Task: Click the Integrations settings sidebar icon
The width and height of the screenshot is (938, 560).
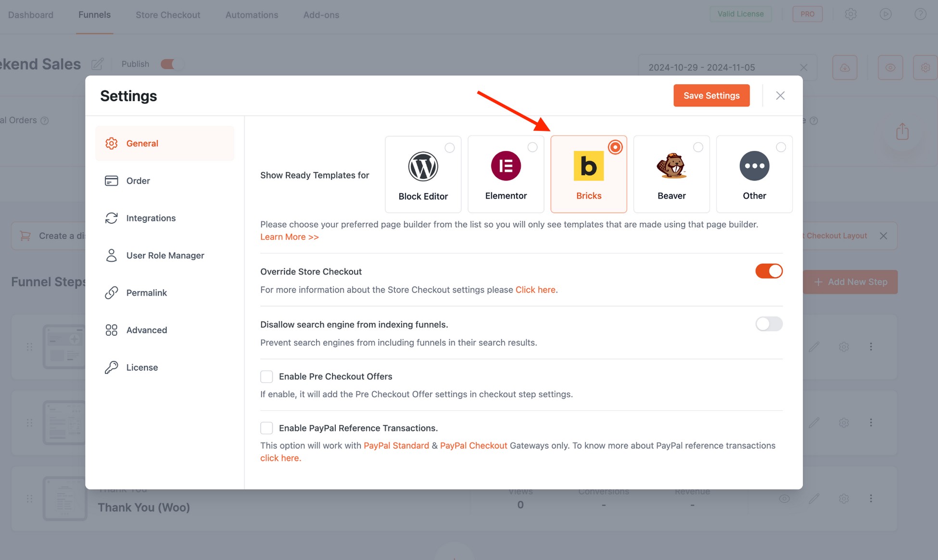Action: pyautogui.click(x=111, y=218)
